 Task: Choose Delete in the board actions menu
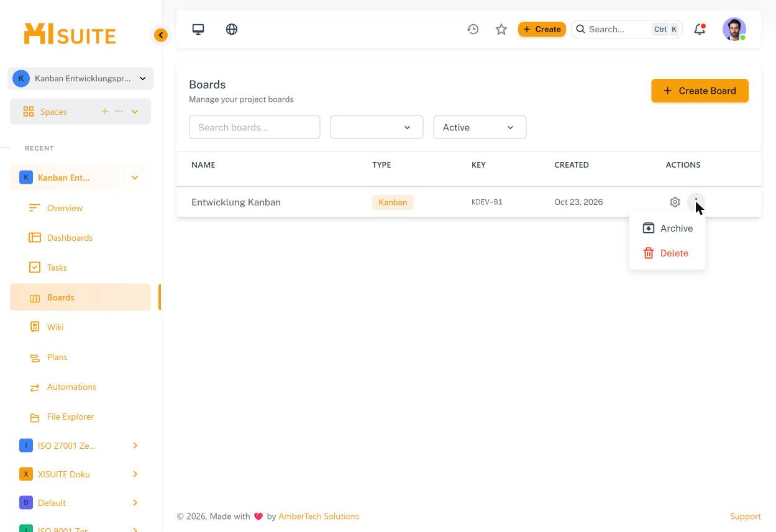tap(667, 253)
